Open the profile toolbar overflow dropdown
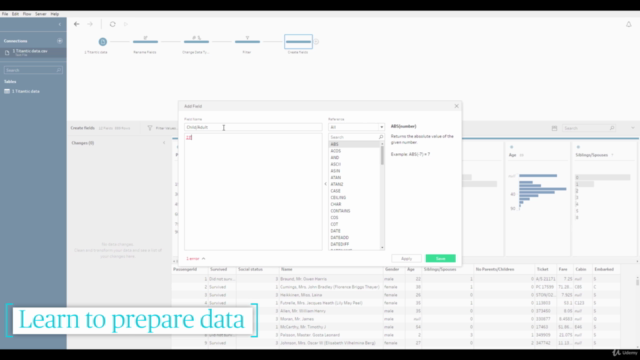The image size is (640, 360). (x=633, y=128)
